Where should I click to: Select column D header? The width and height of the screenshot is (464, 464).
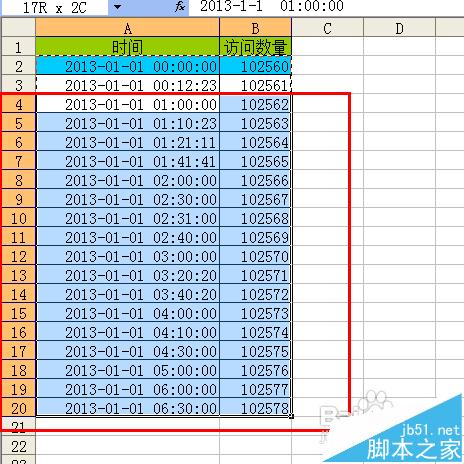point(399,28)
